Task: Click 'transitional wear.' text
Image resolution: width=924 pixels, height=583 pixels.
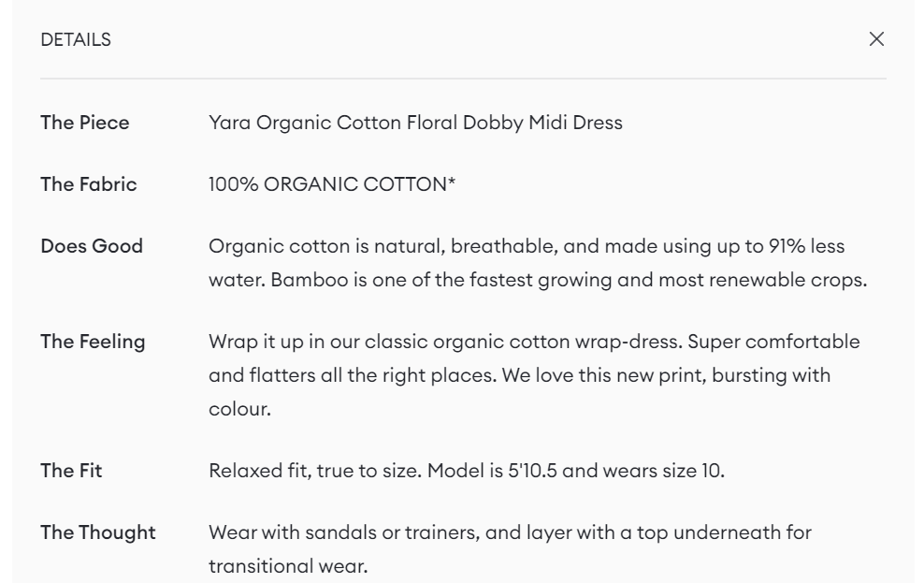Action: click(x=288, y=566)
